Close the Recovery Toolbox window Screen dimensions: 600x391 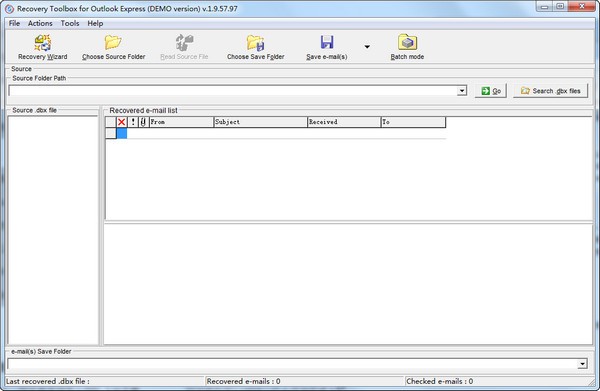pos(582,7)
